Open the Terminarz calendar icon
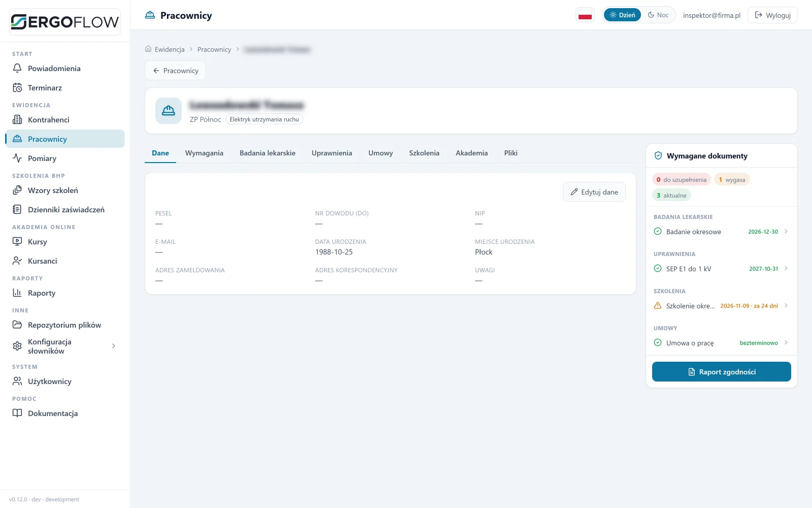 (x=17, y=87)
